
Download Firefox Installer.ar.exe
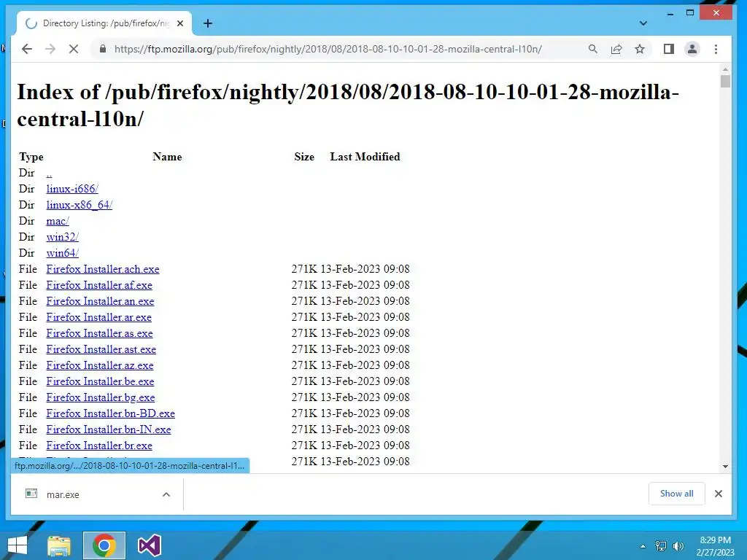(98, 317)
